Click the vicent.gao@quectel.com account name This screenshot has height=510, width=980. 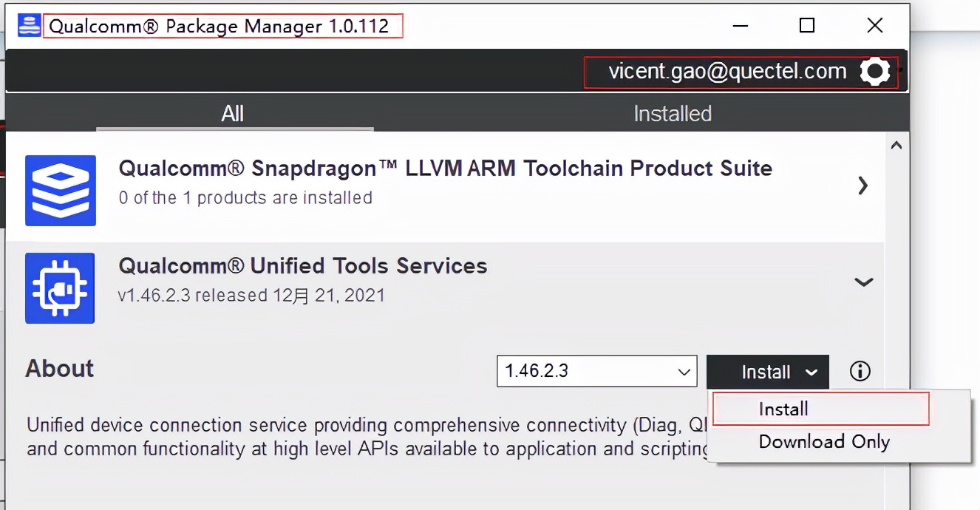727,71
